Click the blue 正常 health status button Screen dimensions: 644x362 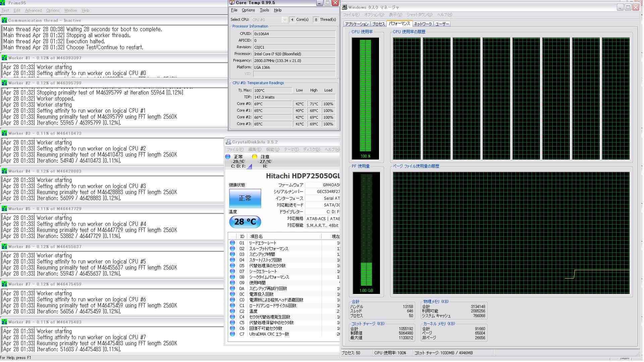[245, 198]
